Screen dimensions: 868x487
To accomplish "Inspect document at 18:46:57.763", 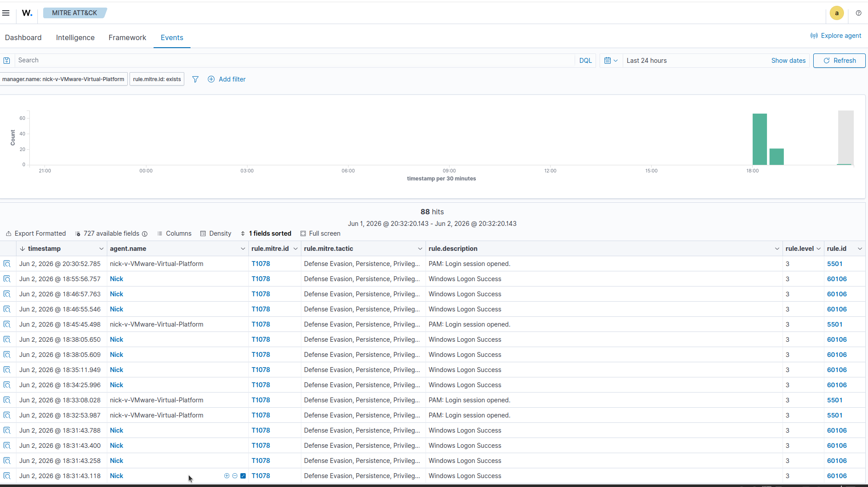I will (x=7, y=294).
